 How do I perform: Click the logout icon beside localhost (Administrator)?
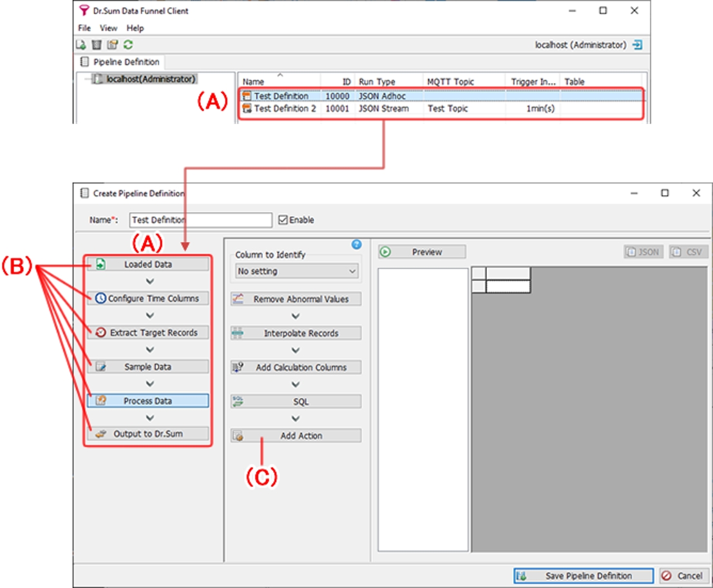point(637,45)
